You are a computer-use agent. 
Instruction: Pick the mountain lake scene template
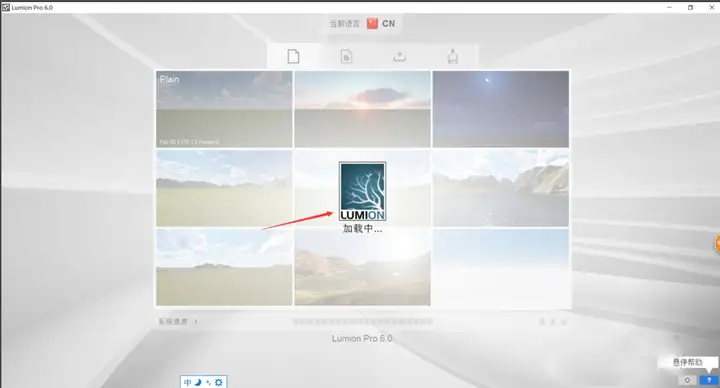point(501,188)
